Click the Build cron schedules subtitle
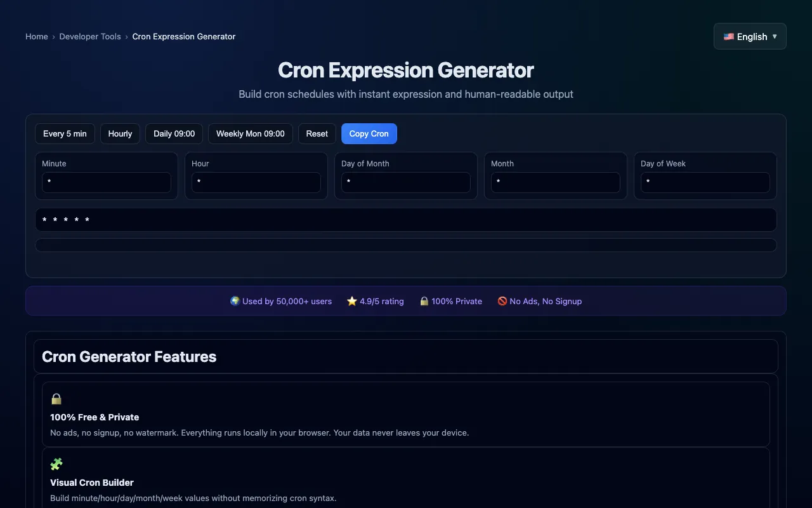The height and width of the screenshot is (508, 812). coord(406,94)
